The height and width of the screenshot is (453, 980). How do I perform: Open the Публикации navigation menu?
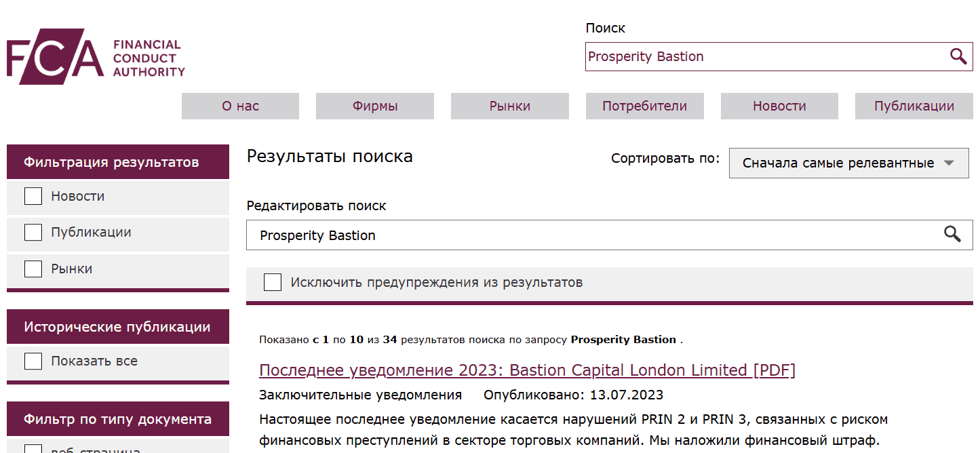[x=914, y=106]
